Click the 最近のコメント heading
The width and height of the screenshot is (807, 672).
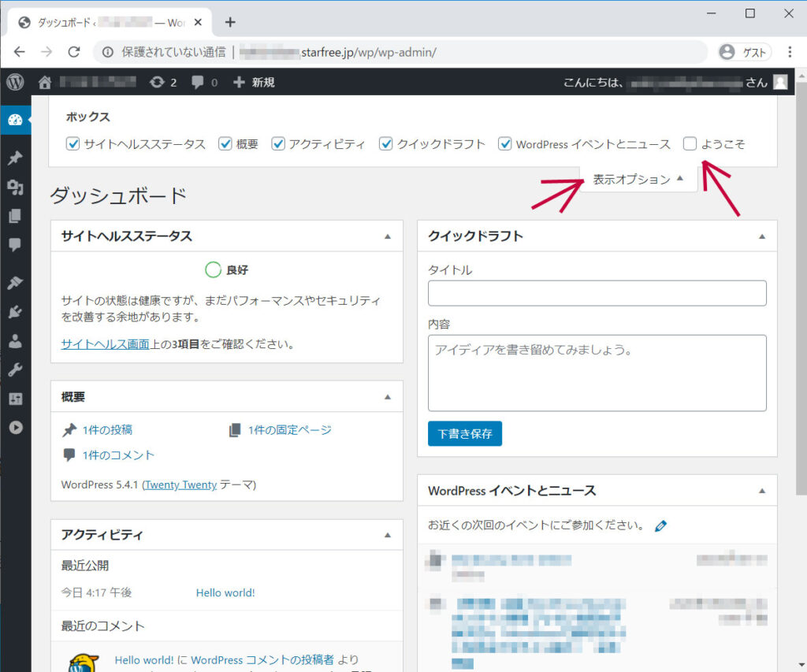click(x=103, y=626)
